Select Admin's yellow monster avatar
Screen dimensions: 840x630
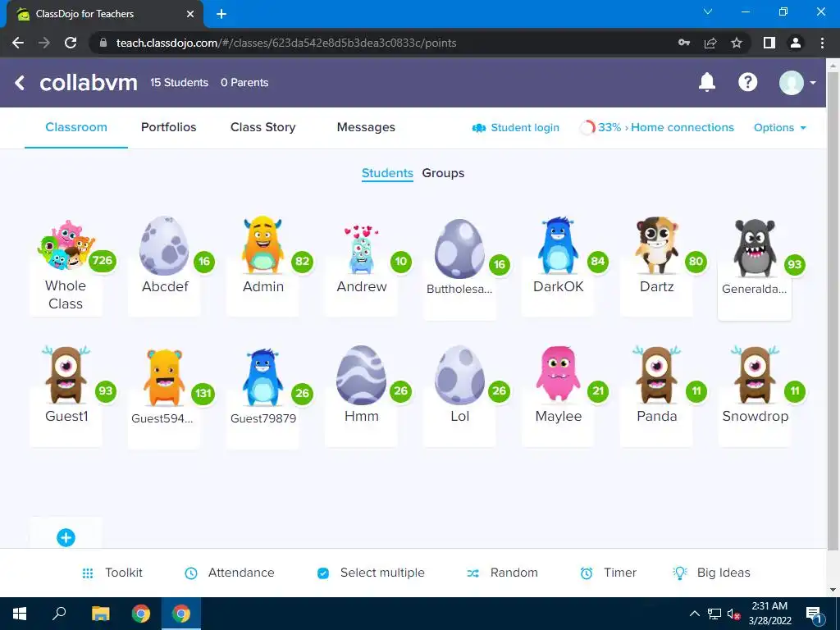point(262,244)
